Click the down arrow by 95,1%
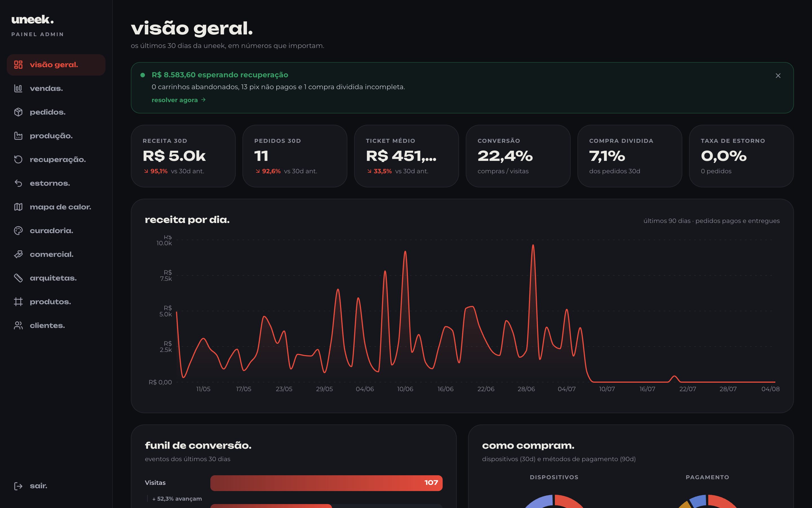Image resolution: width=812 pixels, height=508 pixels. 146,171
